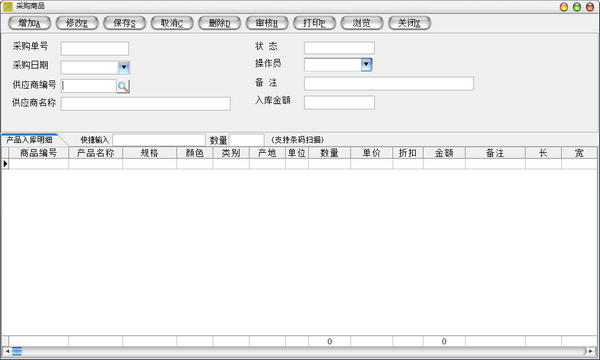Focus the 供应商名称 input field
This screenshot has width=600, height=360.
coord(145,104)
